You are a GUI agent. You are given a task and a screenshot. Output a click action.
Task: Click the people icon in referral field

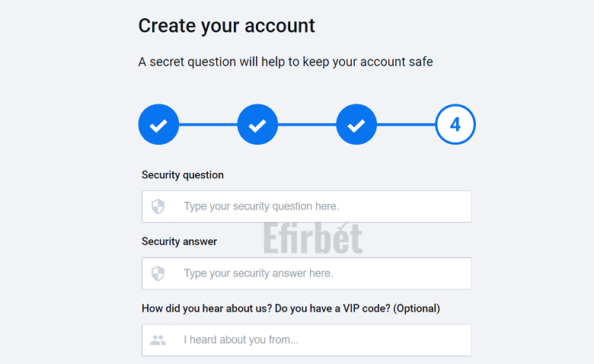click(x=158, y=340)
